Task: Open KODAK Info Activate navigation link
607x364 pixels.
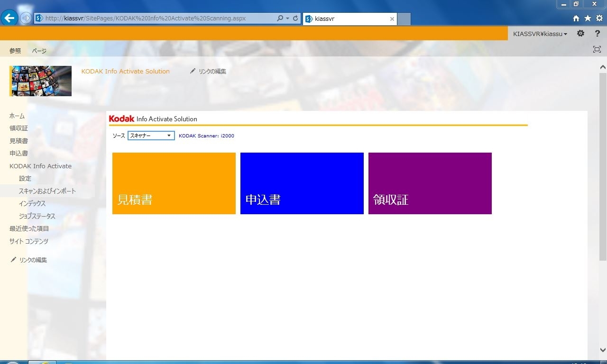Action: coord(41,166)
